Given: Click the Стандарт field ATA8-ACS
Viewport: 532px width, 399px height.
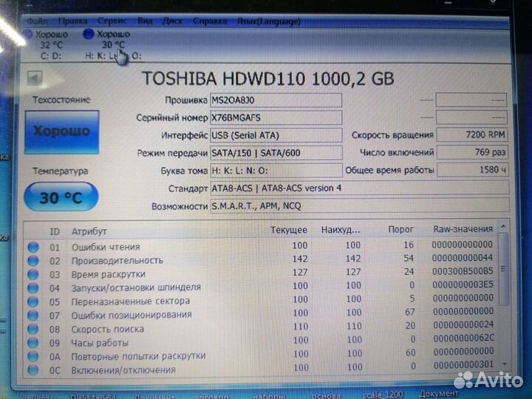Looking at the screenshot, I should pyautogui.click(x=360, y=188).
